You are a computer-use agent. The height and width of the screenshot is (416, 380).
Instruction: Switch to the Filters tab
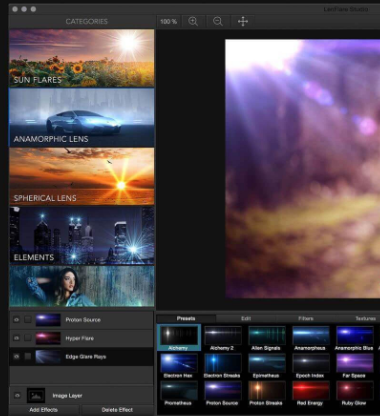[x=306, y=318]
